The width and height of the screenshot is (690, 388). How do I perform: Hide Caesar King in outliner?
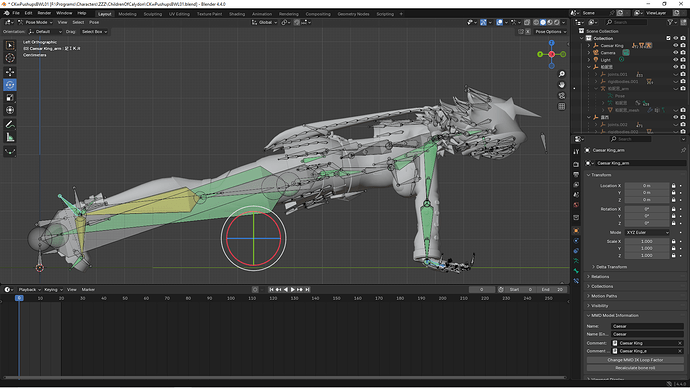tap(675, 45)
